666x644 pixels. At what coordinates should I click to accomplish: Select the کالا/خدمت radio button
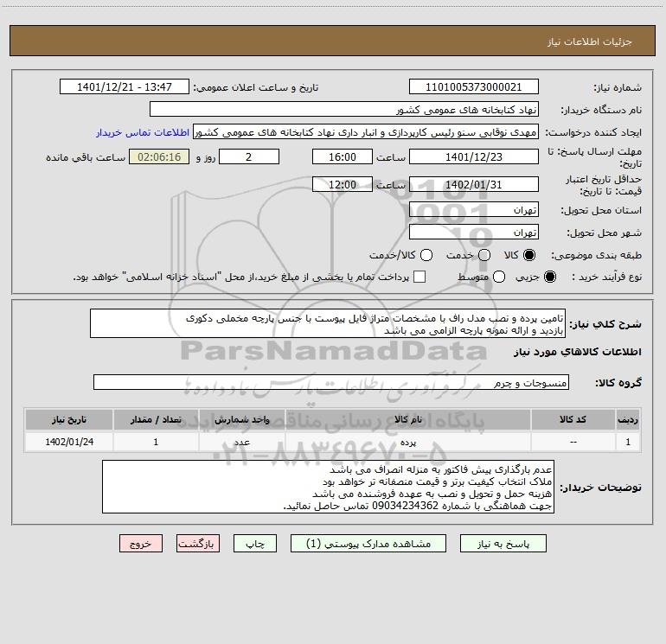426,255
